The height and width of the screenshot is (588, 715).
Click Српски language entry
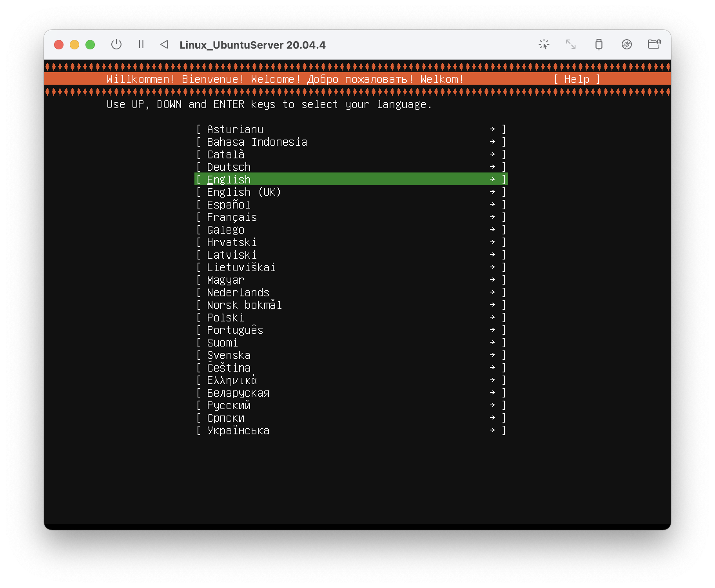[x=351, y=417]
